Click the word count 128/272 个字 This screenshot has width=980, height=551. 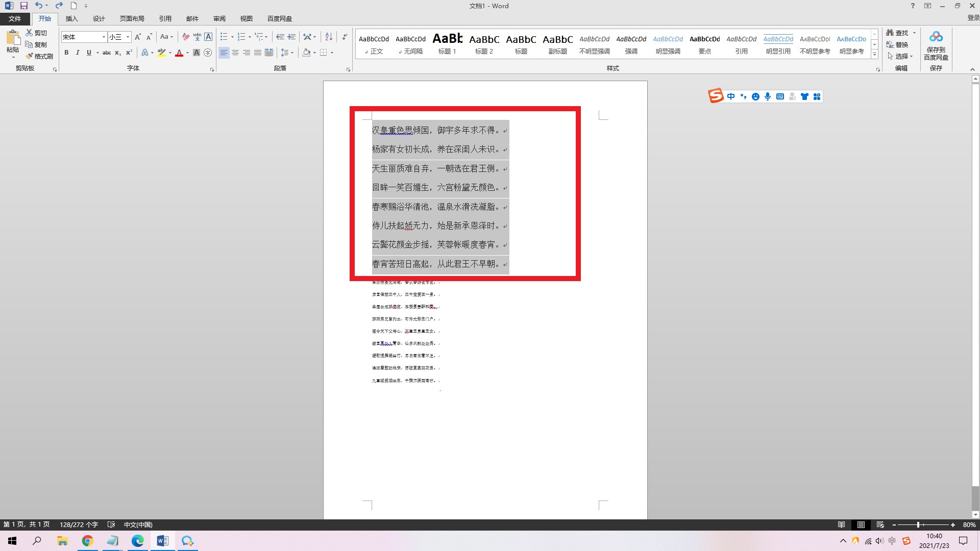click(79, 524)
